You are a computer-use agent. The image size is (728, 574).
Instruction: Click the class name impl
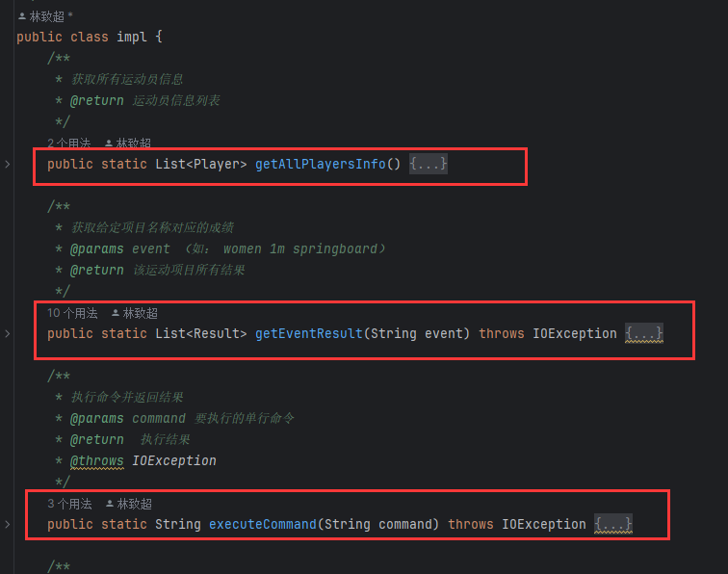pos(132,37)
